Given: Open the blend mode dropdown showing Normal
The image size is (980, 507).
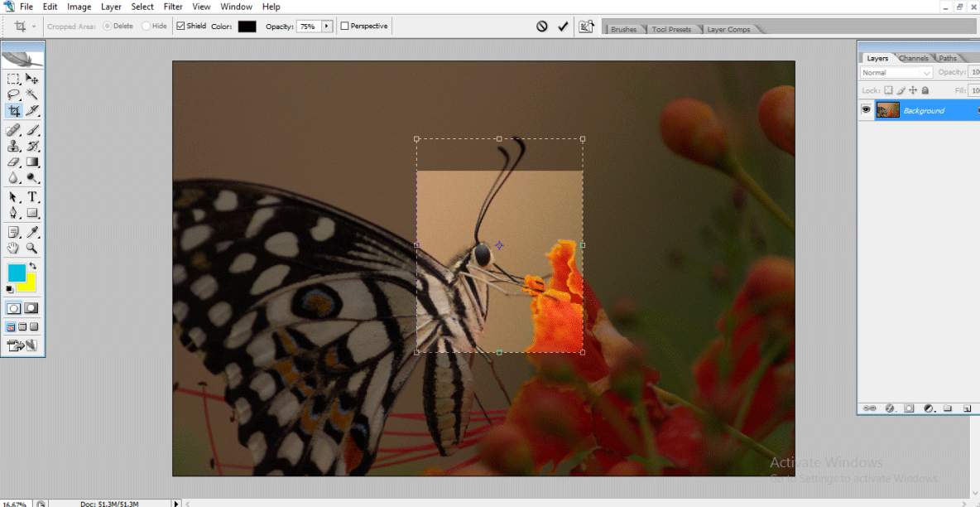Looking at the screenshot, I should coord(895,73).
